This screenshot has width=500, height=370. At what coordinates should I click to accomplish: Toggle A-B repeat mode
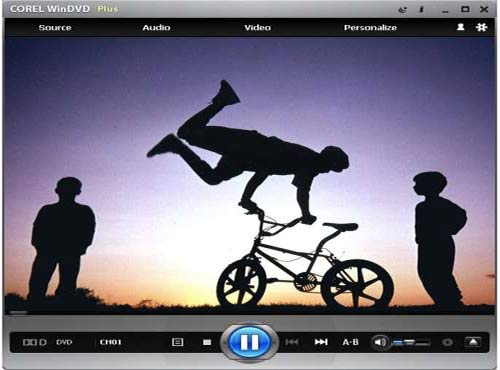[x=351, y=342]
